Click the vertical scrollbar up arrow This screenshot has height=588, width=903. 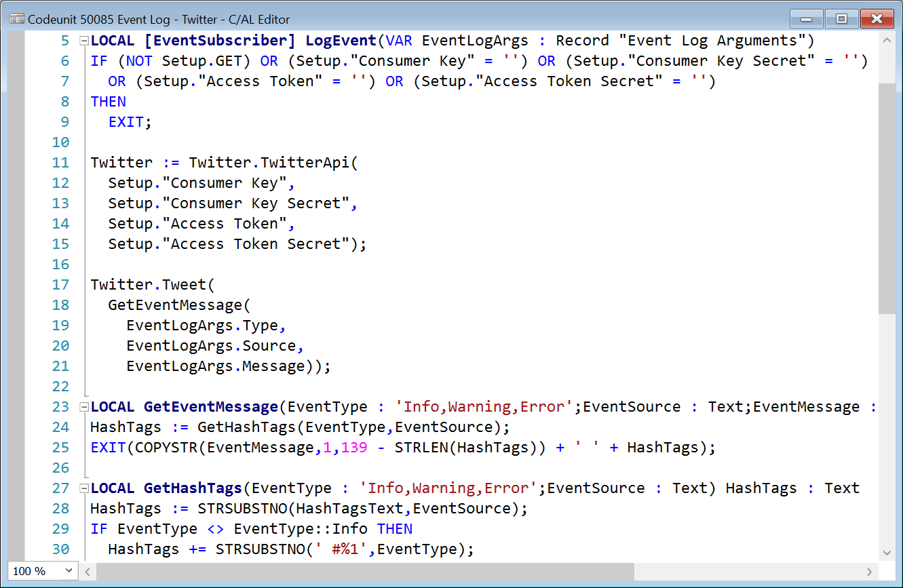click(886, 40)
